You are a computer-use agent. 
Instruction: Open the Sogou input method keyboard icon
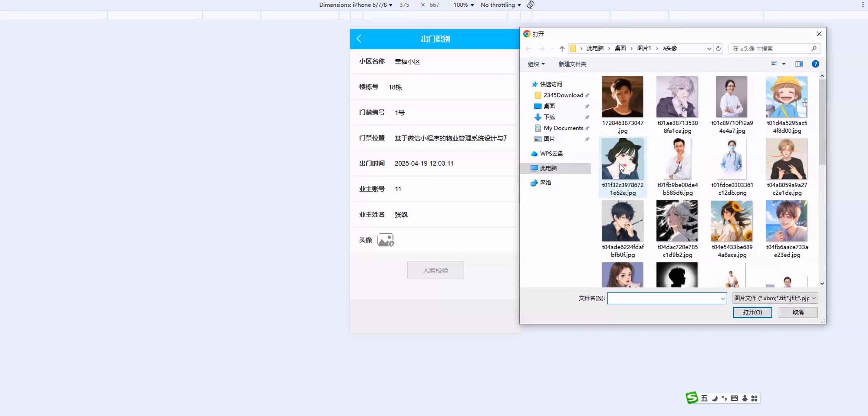point(735,398)
